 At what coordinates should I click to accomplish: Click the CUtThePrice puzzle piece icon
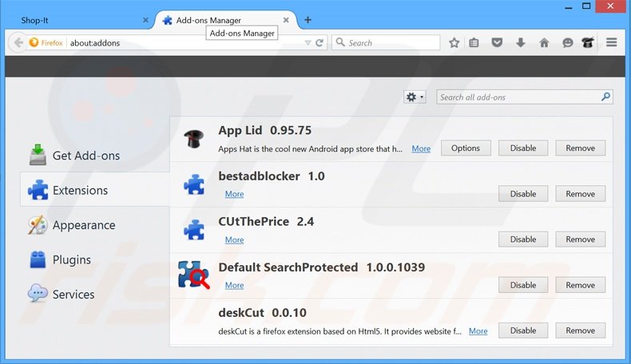tap(194, 230)
